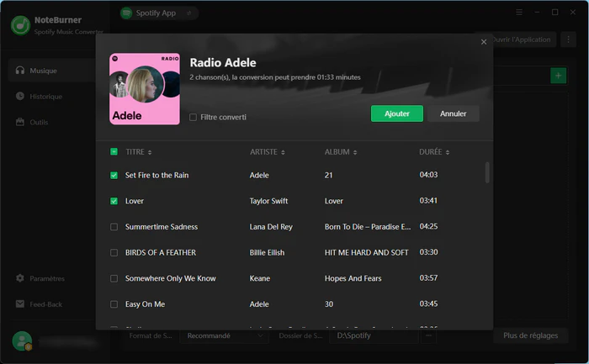Open the Musique section
This screenshot has height=364, width=589.
tap(52, 70)
